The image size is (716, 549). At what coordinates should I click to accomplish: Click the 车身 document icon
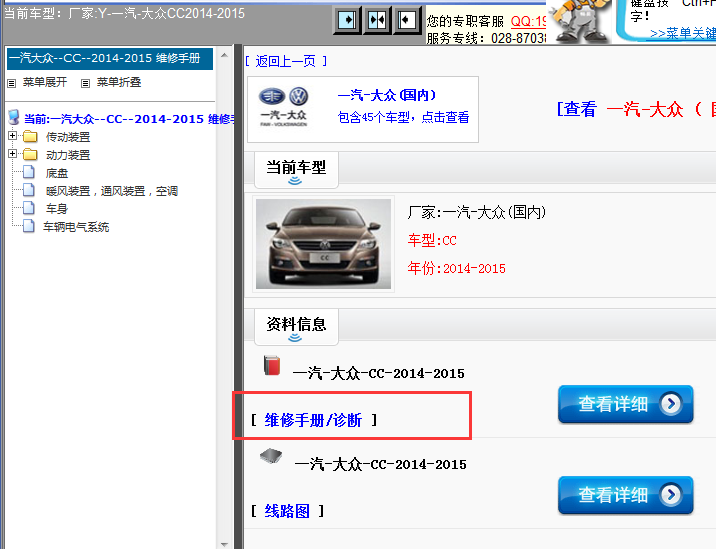(x=29, y=208)
